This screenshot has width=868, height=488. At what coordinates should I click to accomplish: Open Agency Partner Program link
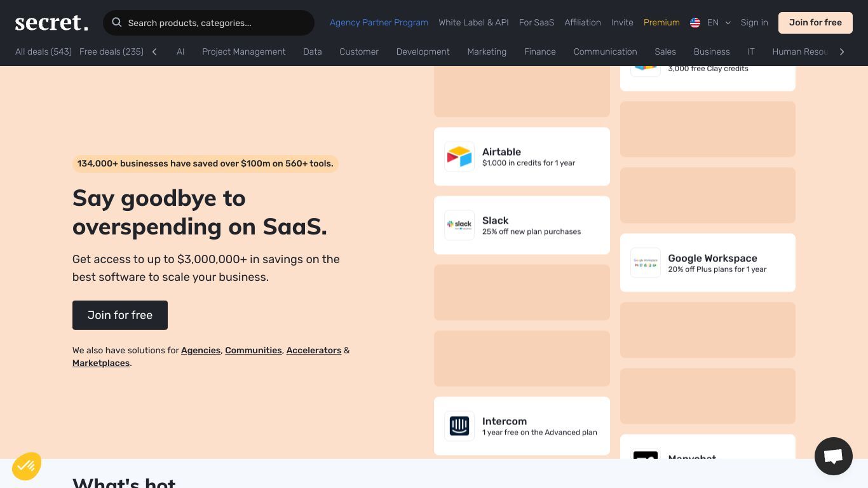coord(379,22)
